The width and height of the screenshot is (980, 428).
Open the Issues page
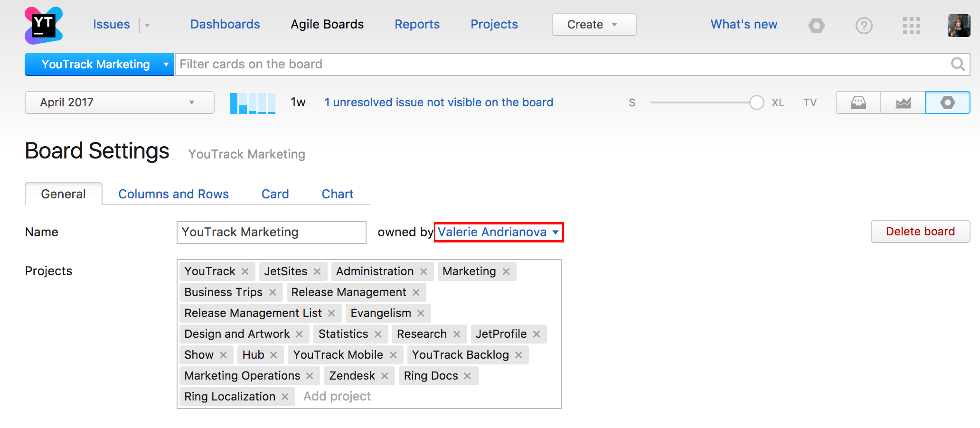coord(112,24)
